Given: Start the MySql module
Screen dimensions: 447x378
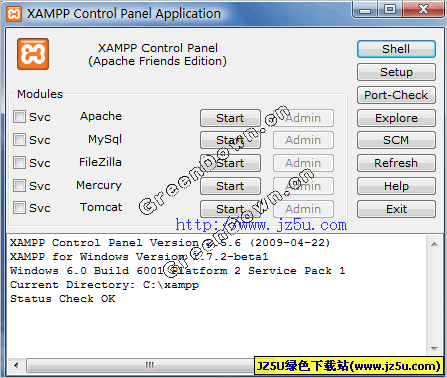Looking at the screenshot, I should click(x=230, y=140).
